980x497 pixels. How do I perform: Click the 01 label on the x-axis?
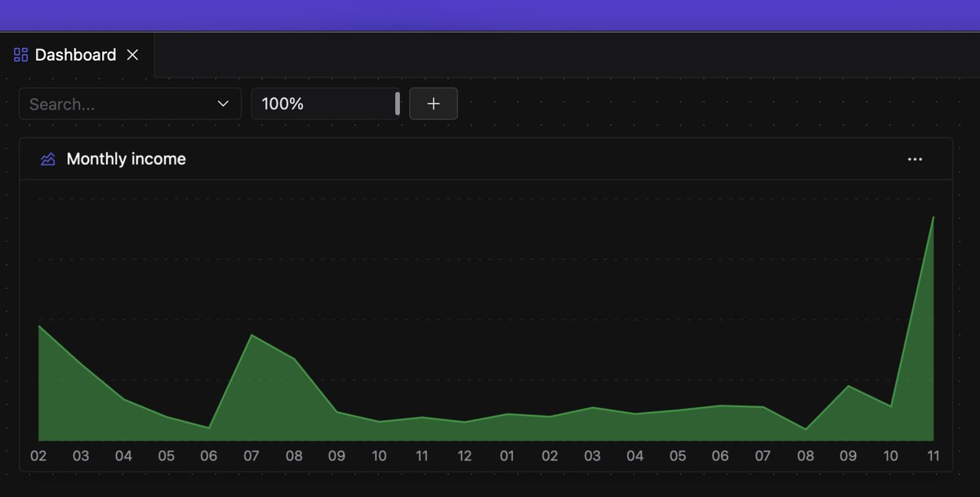point(506,456)
